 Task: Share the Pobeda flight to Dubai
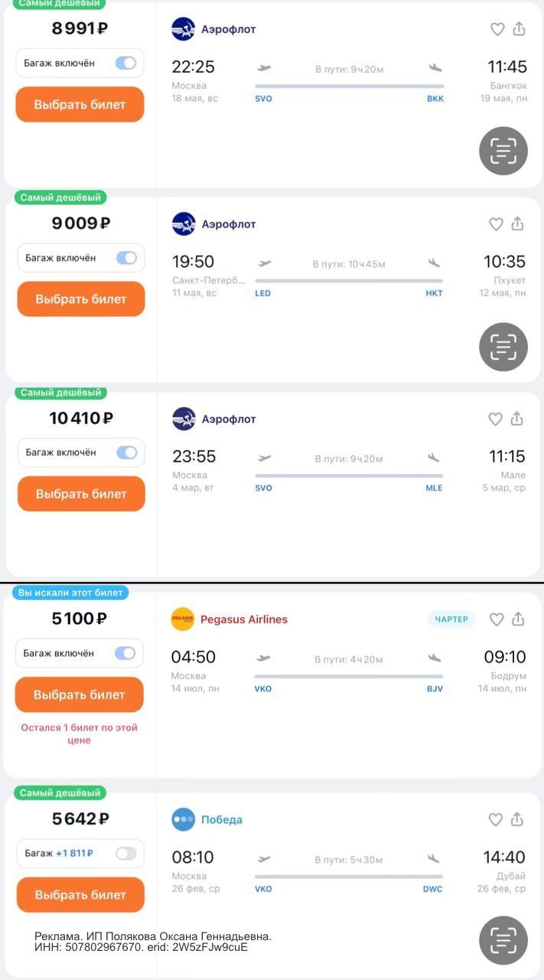coord(517,818)
